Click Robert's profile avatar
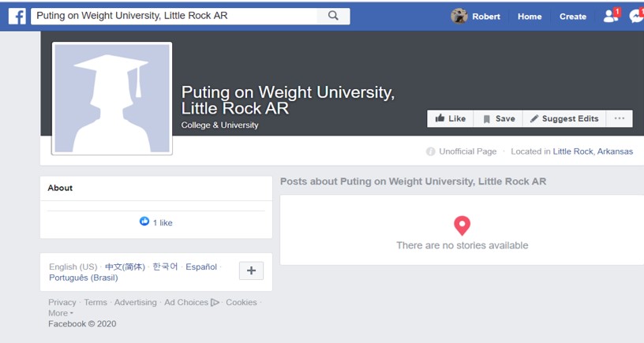Screen dimensions: 644x343 pyautogui.click(x=459, y=16)
